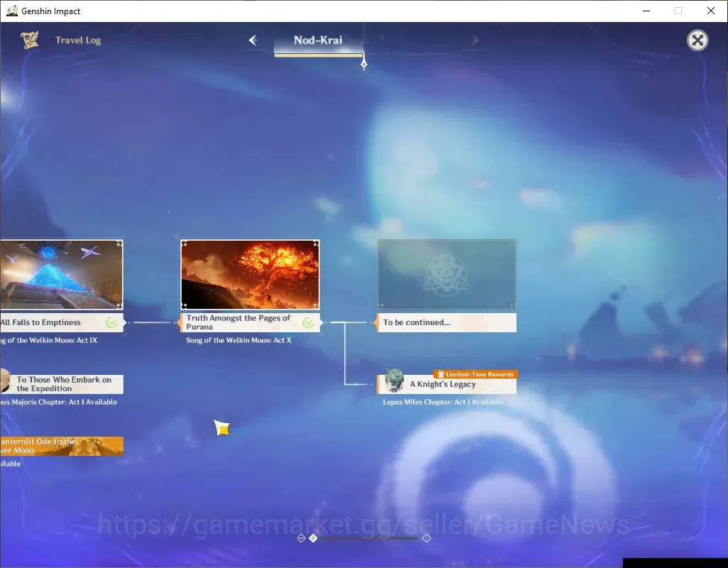The image size is (728, 568).
Task: Click the Limited-Time Rewards badge
Action: 475,374
